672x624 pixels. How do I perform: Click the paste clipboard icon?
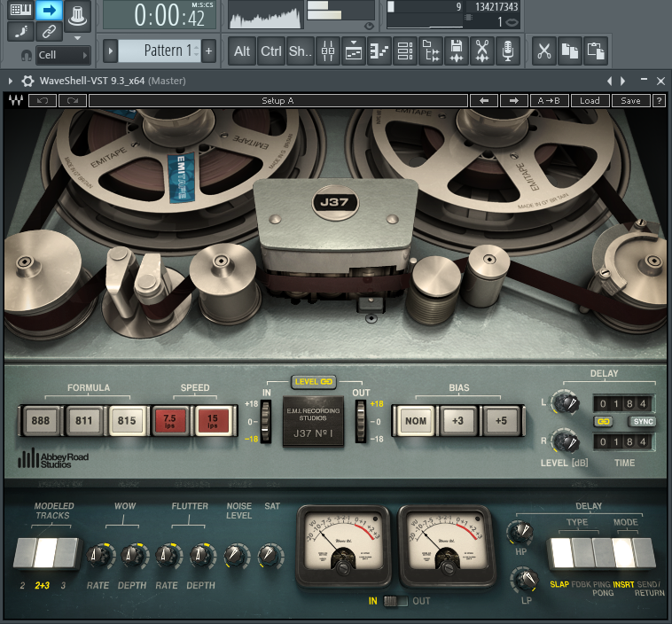click(596, 51)
